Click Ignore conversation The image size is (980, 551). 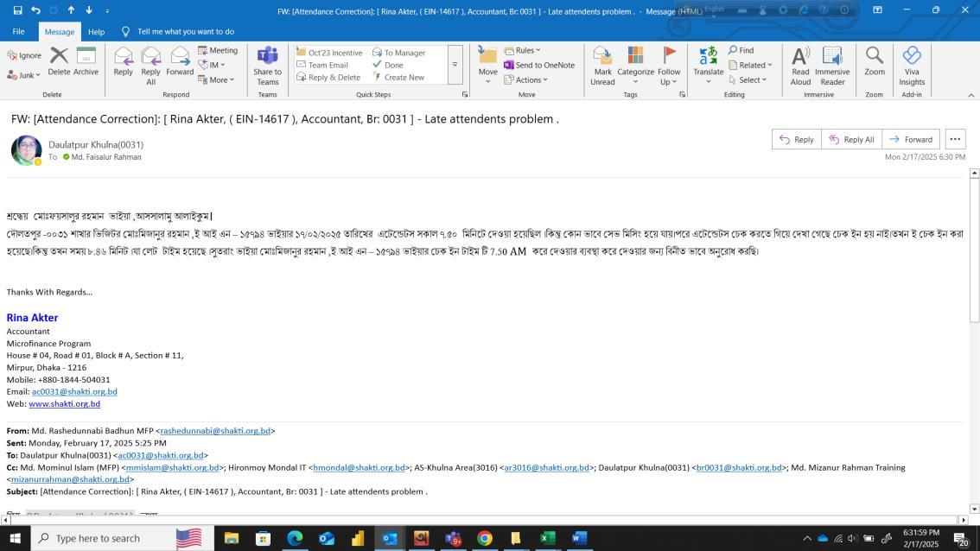point(23,55)
